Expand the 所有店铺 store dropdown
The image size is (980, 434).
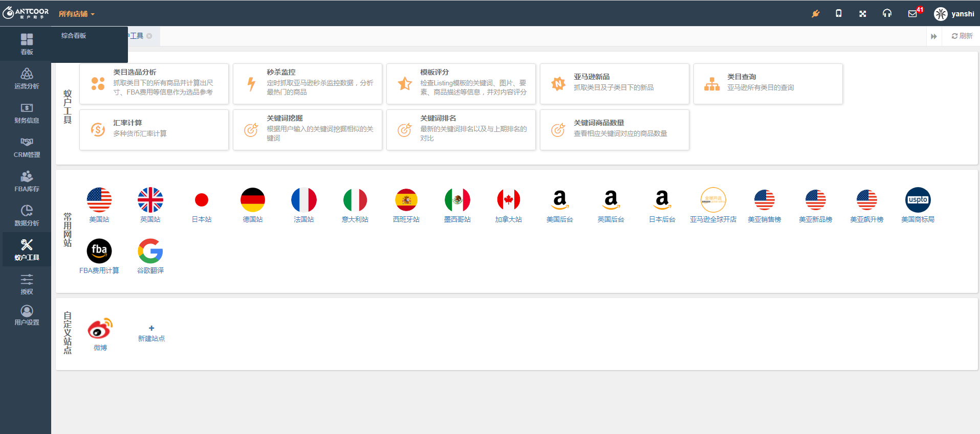point(76,14)
